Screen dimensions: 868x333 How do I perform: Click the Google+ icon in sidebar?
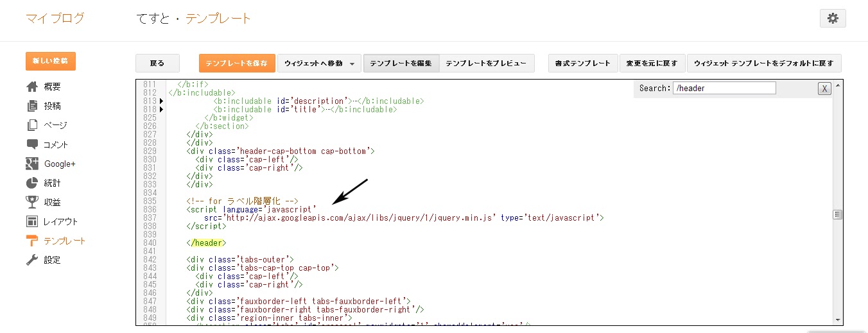32,164
